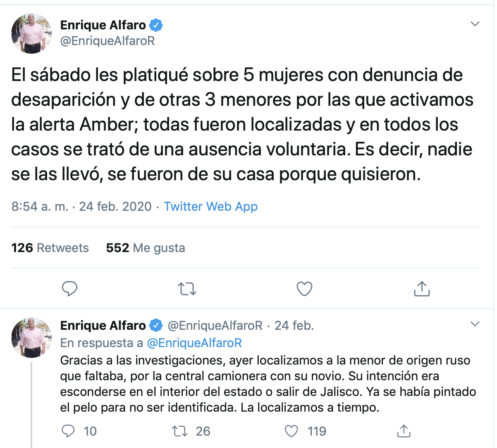Screen dimensions: 497x448
Task: Expand the reply tweet's options chevron
Action: 475,324
